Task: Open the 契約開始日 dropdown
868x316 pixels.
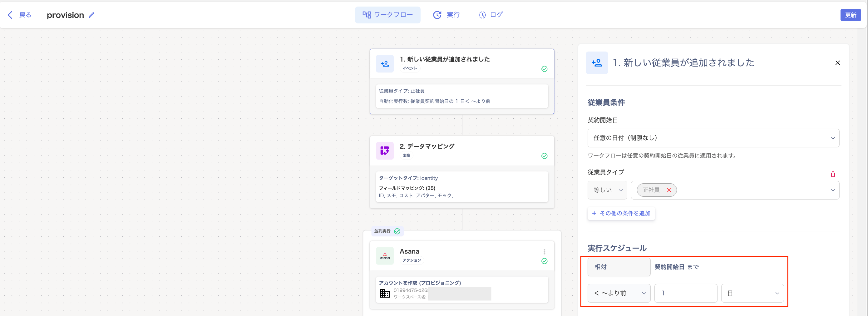Action: (x=713, y=138)
